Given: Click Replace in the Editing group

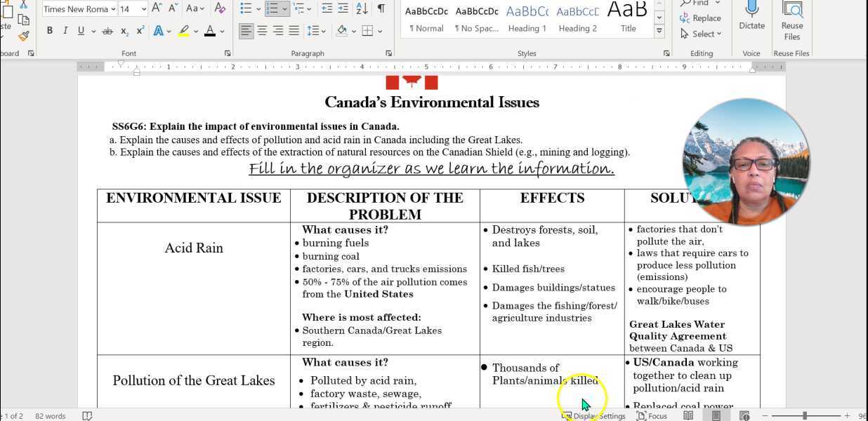Looking at the screenshot, I should (704, 18).
